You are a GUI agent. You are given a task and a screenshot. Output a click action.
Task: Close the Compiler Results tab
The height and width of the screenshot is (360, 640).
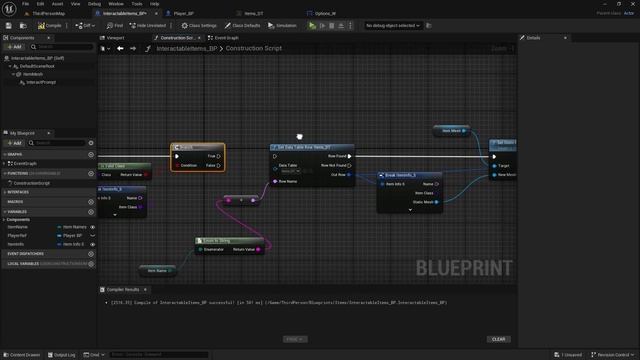point(145,289)
